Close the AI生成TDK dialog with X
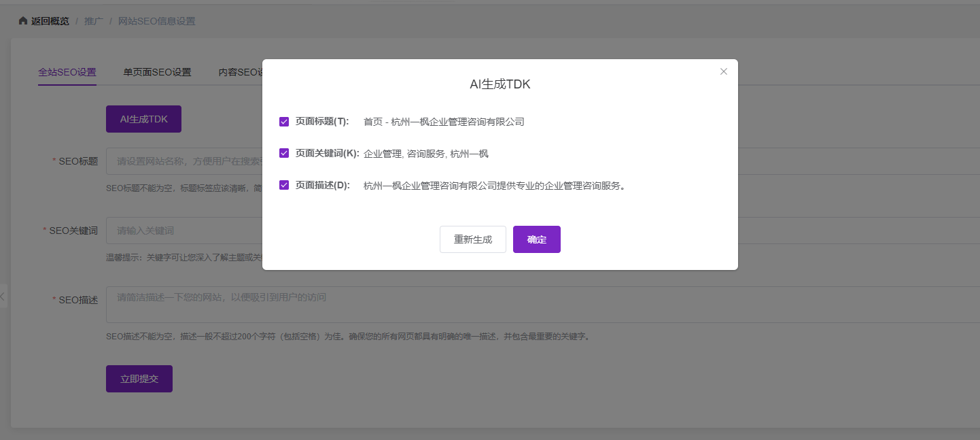The height and width of the screenshot is (440, 980). pyautogui.click(x=724, y=71)
